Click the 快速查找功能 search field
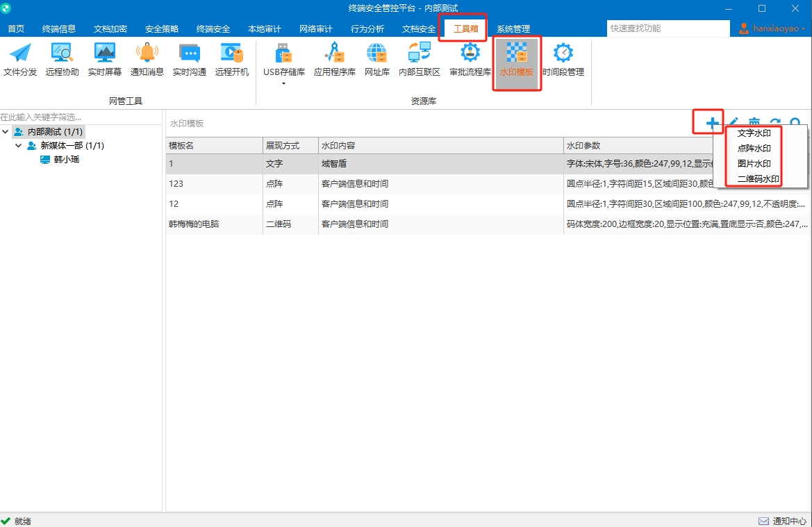 pyautogui.click(x=668, y=28)
